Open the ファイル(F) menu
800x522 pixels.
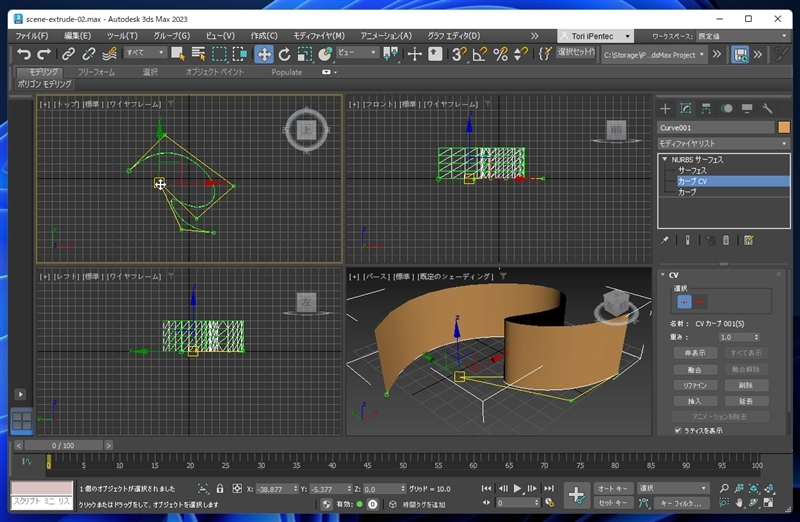point(32,36)
